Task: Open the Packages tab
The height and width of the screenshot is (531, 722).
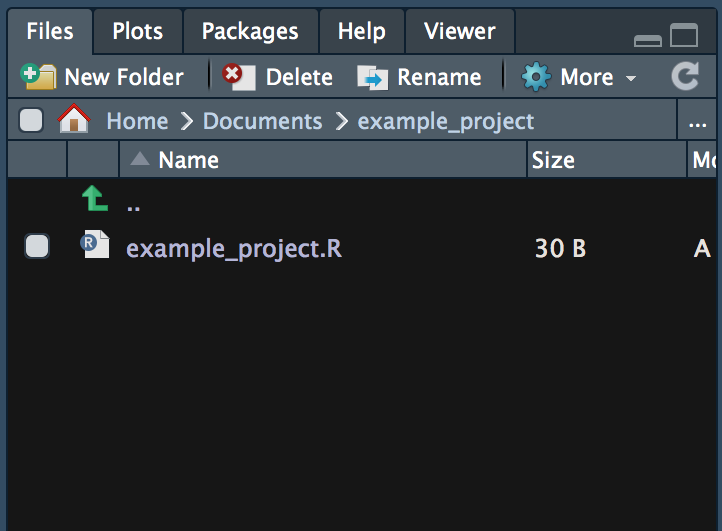Action: (x=250, y=31)
